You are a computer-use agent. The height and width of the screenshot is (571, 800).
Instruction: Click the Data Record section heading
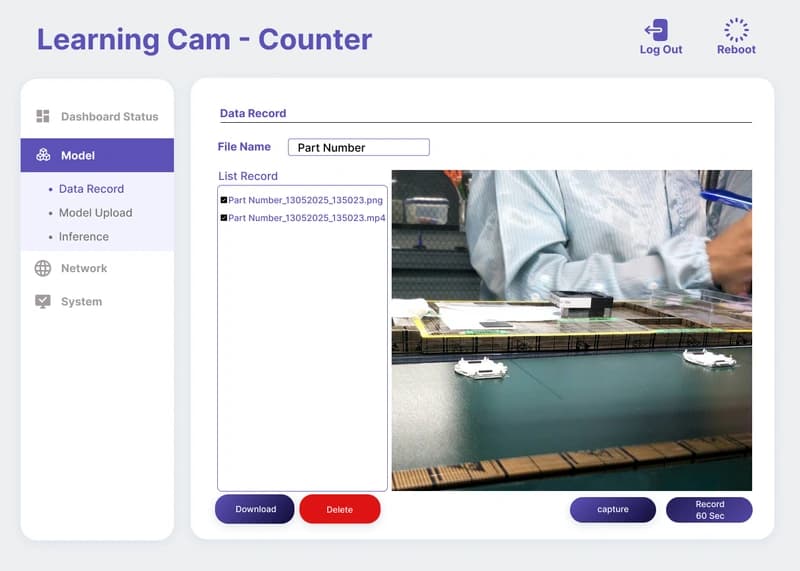click(x=253, y=113)
